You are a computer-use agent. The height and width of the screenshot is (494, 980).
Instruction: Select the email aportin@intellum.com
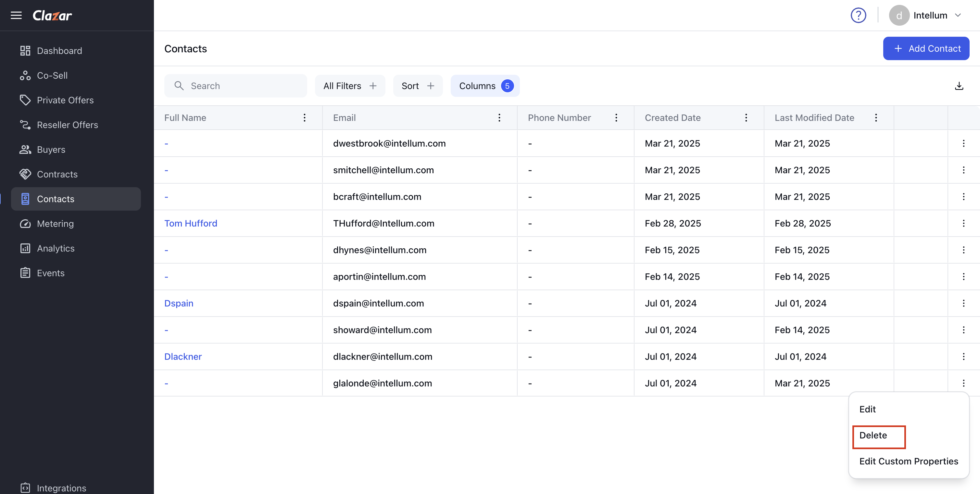click(x=379, y=277)
